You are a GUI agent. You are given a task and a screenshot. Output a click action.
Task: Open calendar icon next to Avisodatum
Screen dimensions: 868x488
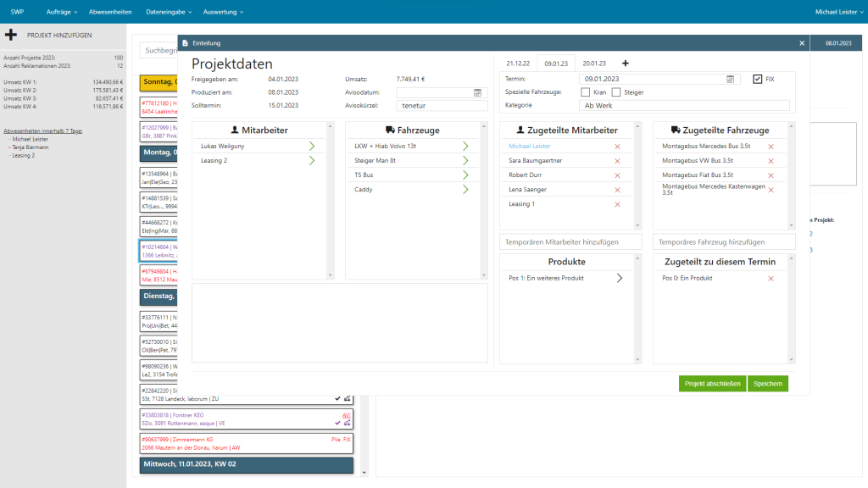tap(477, 92)
